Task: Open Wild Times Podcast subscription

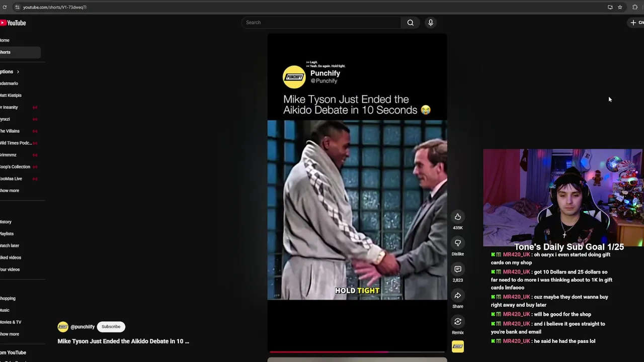Action: pyautogui.click(x=16, y=143)
